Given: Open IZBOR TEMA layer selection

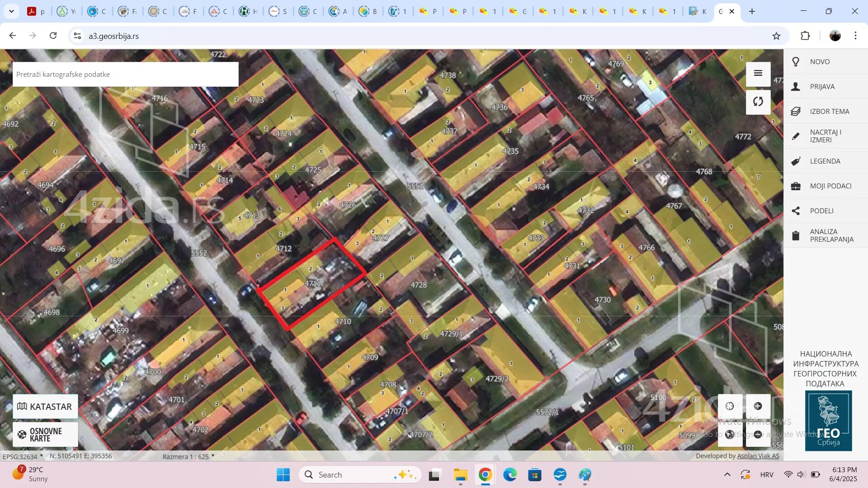Looking at the screenshot, I should [x=826, y=111].
